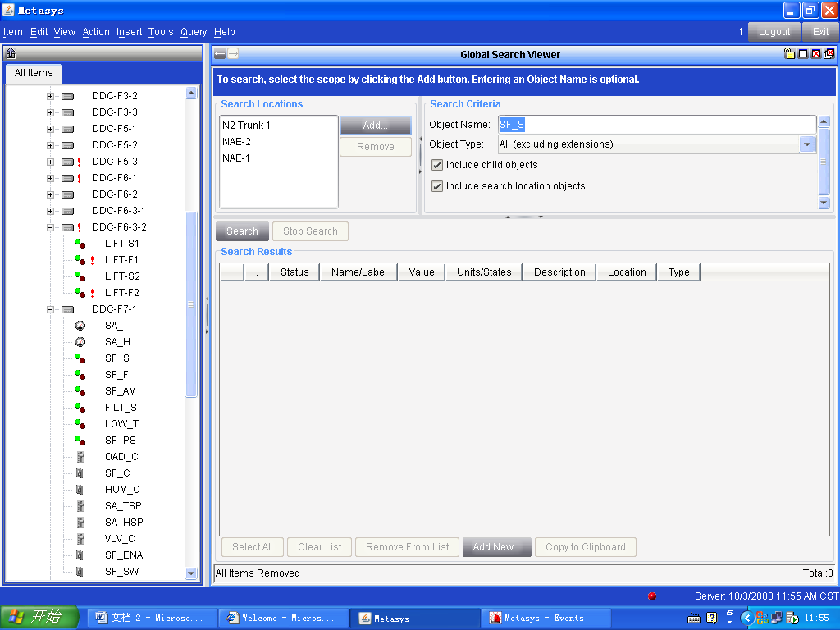The height and width of the screenshot is (630, 840).
Task: Toggle Include search location objects checkbox
Action: (437, 186)
